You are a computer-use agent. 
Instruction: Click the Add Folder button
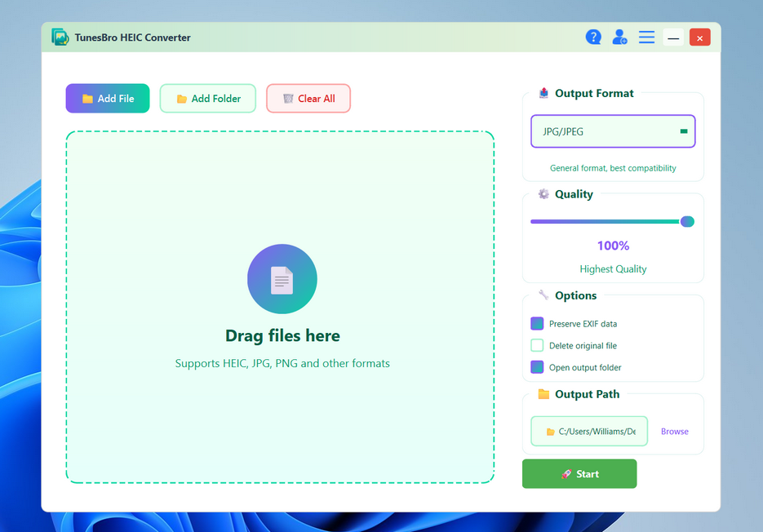[208, 98]
